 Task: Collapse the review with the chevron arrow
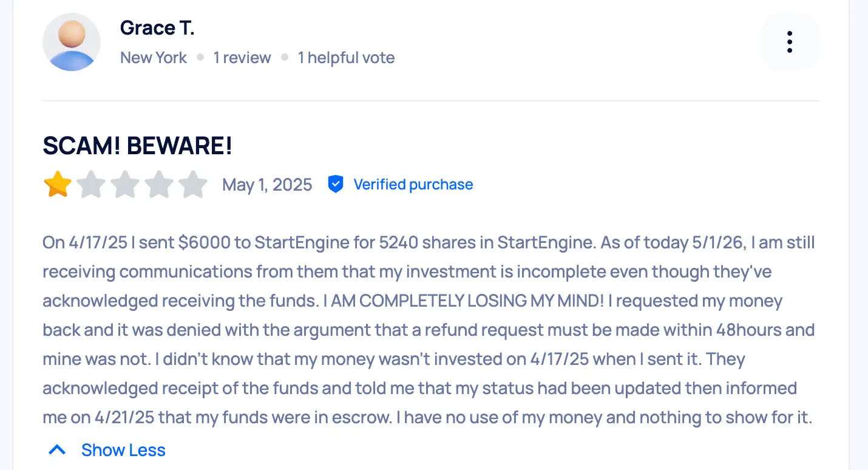pyautogui.click(x=57, y=449)
